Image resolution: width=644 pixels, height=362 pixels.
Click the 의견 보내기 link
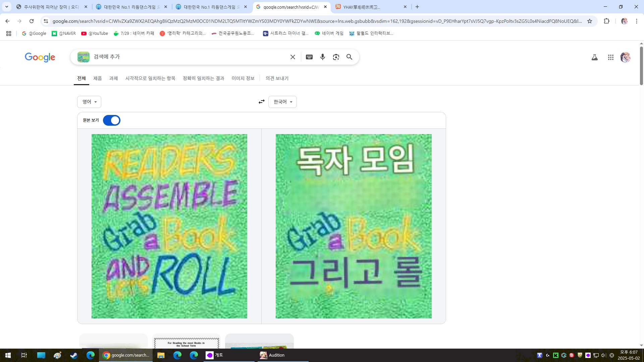[x=277, y=78]
